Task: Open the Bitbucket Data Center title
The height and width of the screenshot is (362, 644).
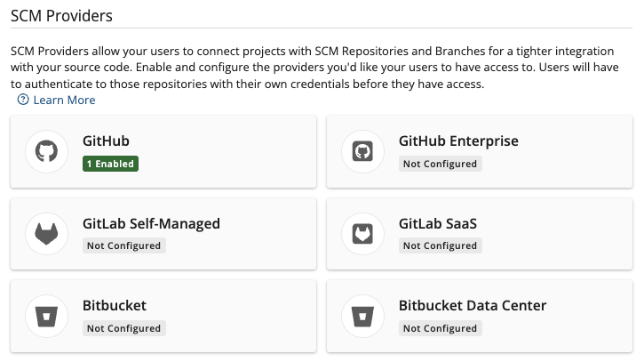Action: (473, 306)
